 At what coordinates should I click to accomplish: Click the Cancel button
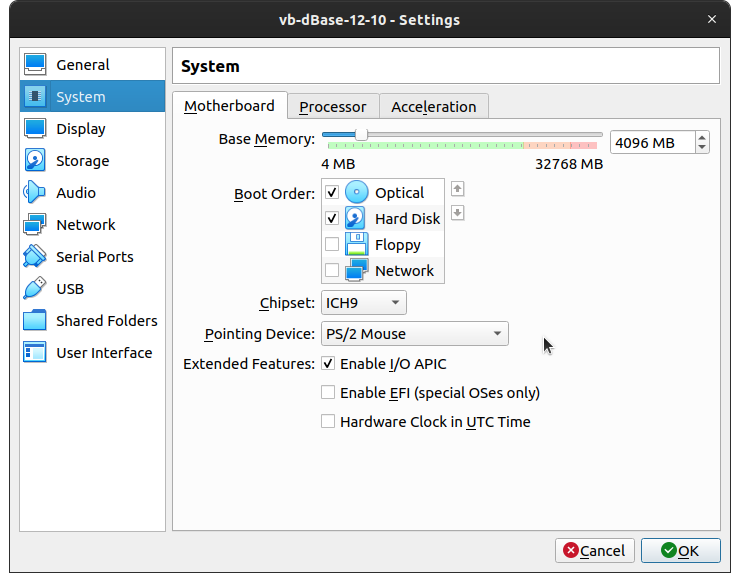594,550
